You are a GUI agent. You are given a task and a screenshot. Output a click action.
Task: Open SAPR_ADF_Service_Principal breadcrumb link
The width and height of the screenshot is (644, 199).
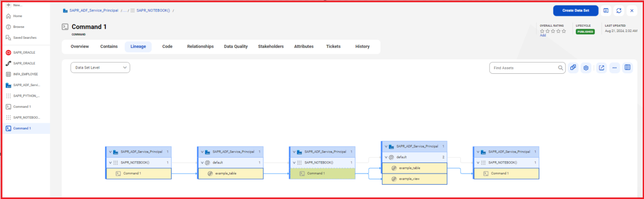coord(94,11)
